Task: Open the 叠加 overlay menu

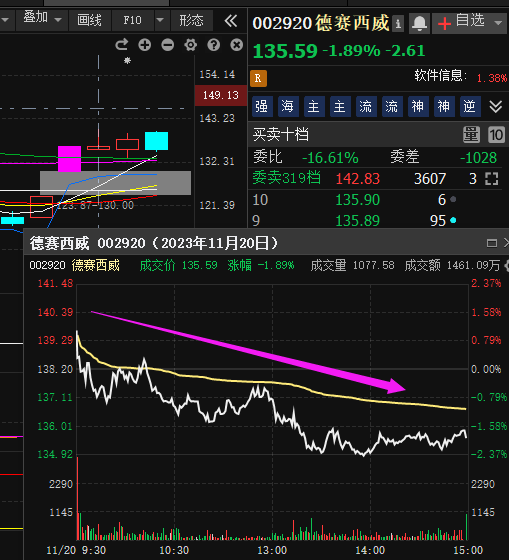Action: 35,18
